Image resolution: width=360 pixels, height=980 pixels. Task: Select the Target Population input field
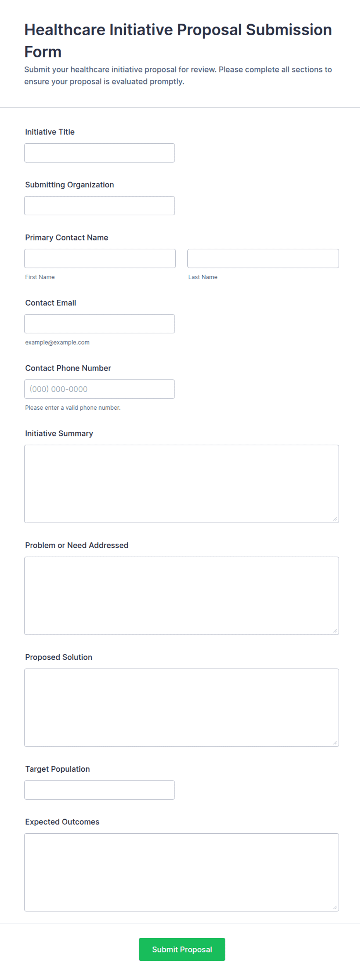99,790
